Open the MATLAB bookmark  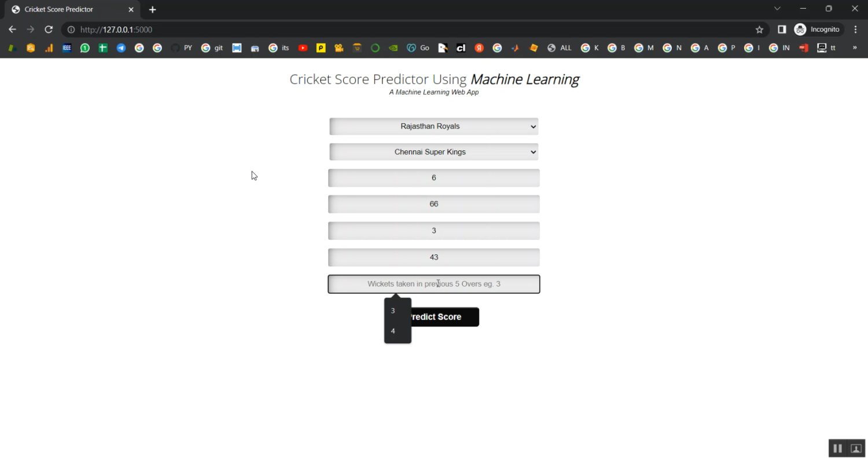[515, 48]
